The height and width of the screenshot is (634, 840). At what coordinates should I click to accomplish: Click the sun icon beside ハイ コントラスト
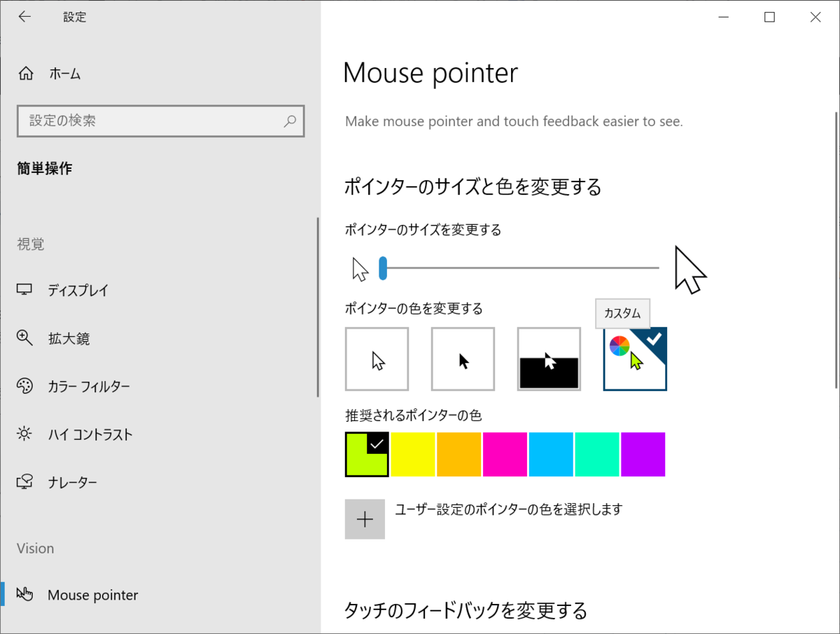pyautogui.click(x=24, y=434)
